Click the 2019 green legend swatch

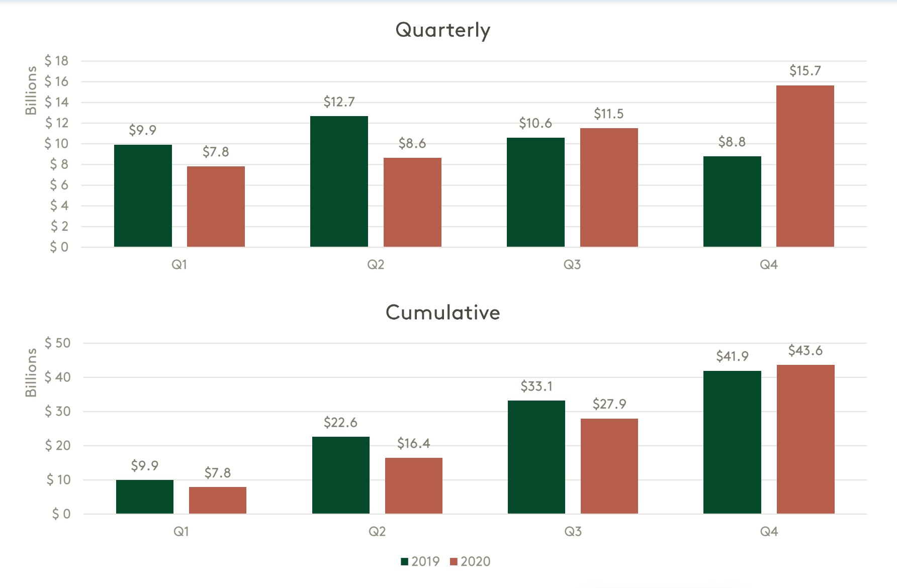[x=404, y=561]
